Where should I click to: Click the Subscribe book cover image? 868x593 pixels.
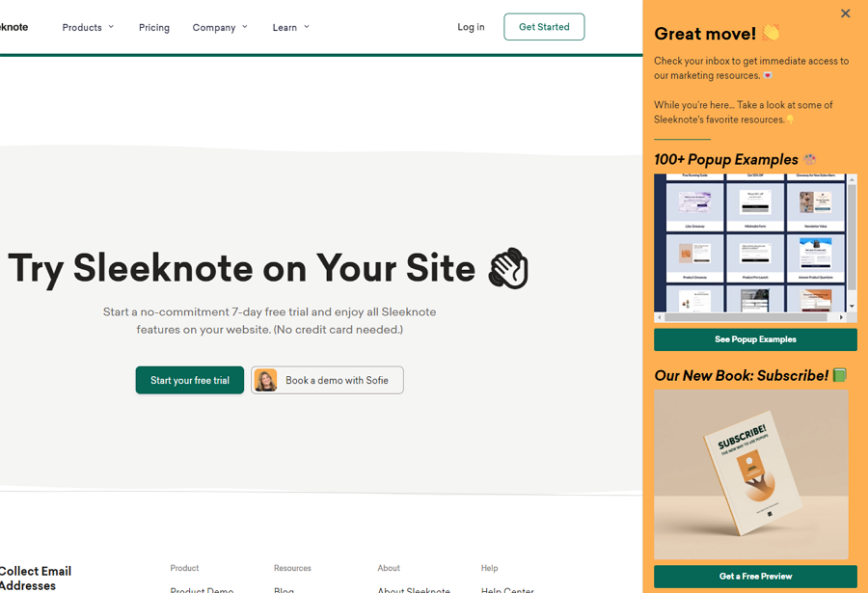tap(751, 473)
